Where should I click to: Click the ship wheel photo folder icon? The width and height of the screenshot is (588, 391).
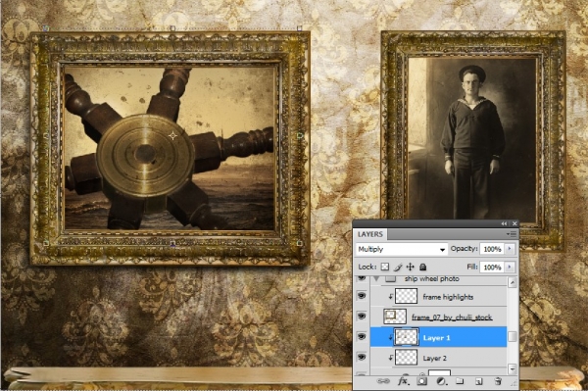click(390, 278)
